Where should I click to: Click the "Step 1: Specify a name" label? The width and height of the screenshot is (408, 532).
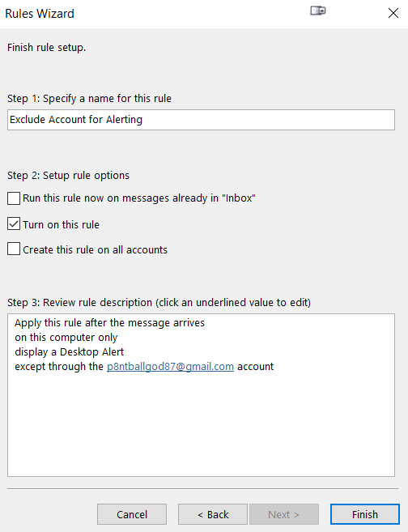tap(89, 99)
